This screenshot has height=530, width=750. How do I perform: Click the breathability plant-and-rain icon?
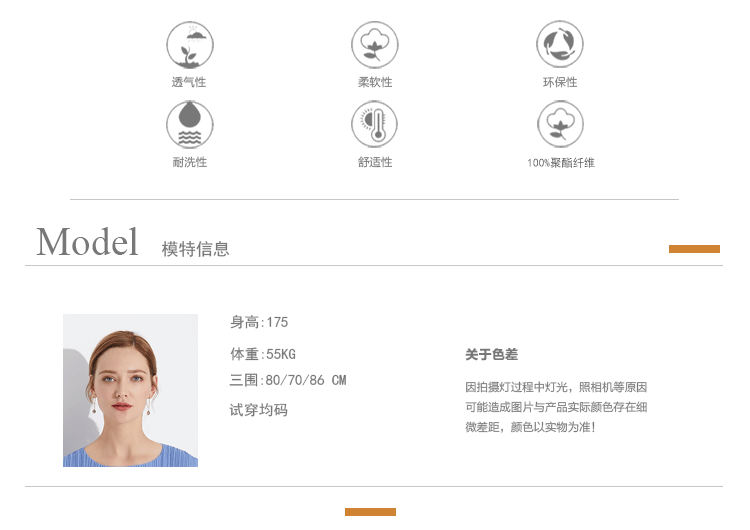[x=190, y=45]
